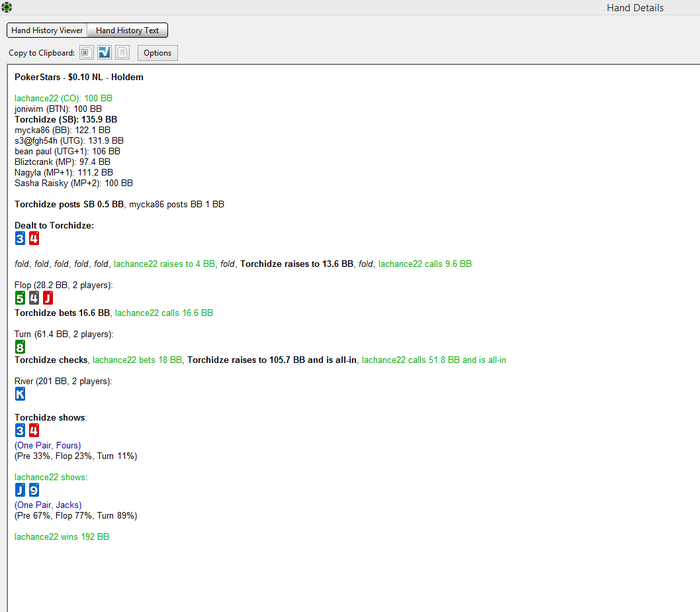Click 'Torchidze checks' text

click(51, 360)
